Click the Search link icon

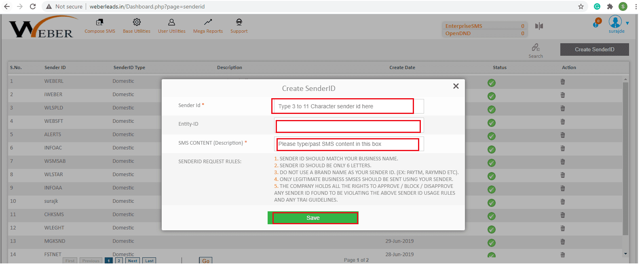click(x=536, y=48)
